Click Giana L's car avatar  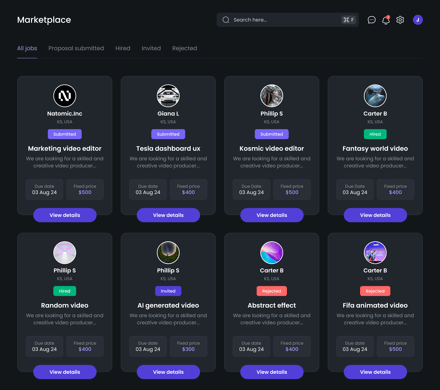(x=168, y=96)
